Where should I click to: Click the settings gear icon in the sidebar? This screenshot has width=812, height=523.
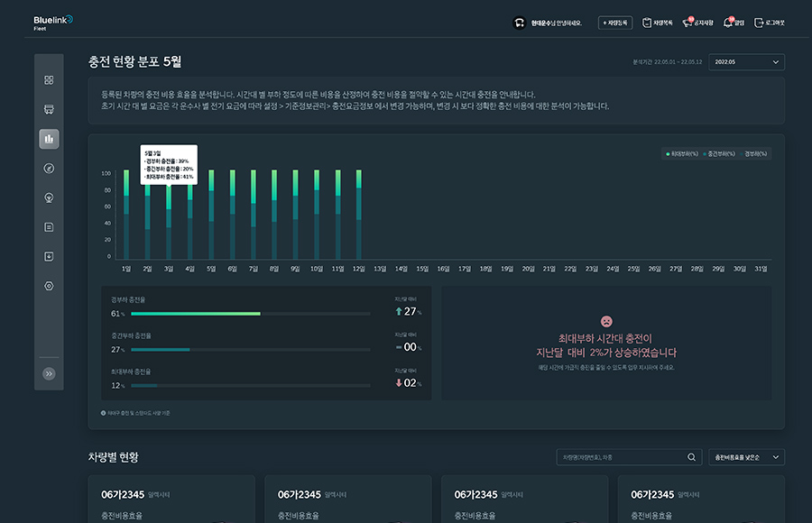pyautogui.click(x=50, y=286)
